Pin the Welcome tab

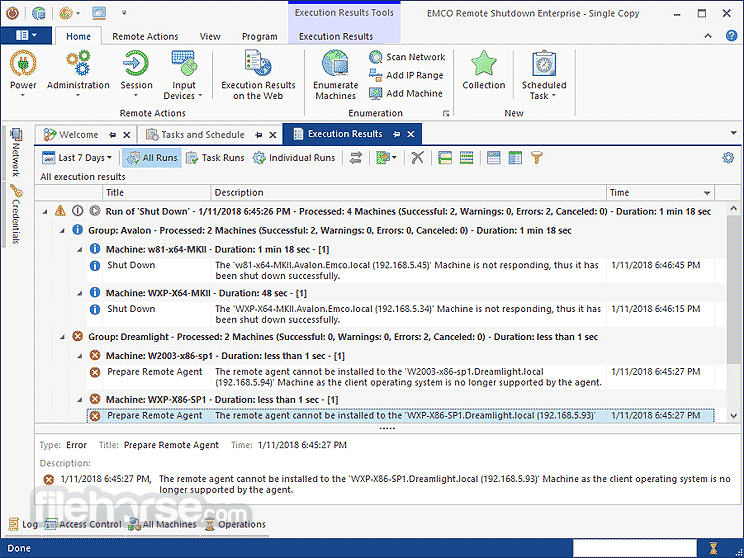coord(112,135)
